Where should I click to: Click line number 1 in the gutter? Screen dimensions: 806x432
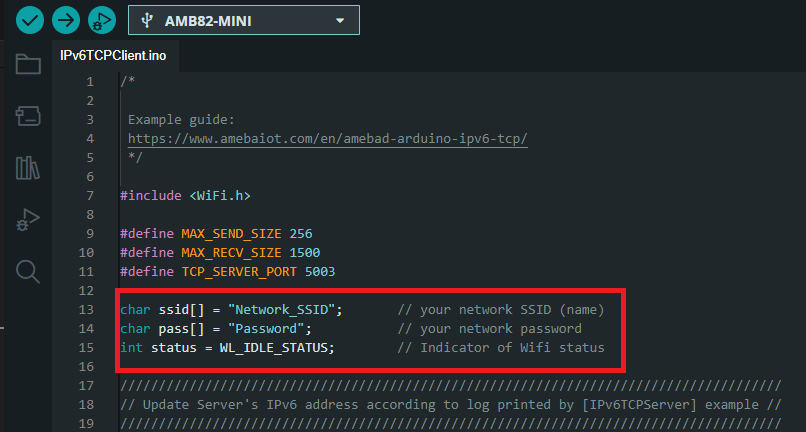click(x=90, y=82)
